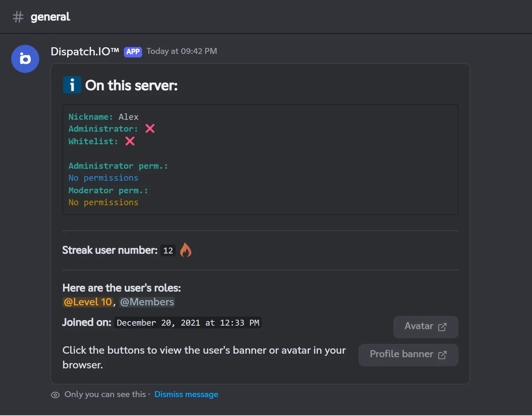Viewport: 532px width, 416px height.
Task: Click the @Level 10 role mention
Action: 88,302
